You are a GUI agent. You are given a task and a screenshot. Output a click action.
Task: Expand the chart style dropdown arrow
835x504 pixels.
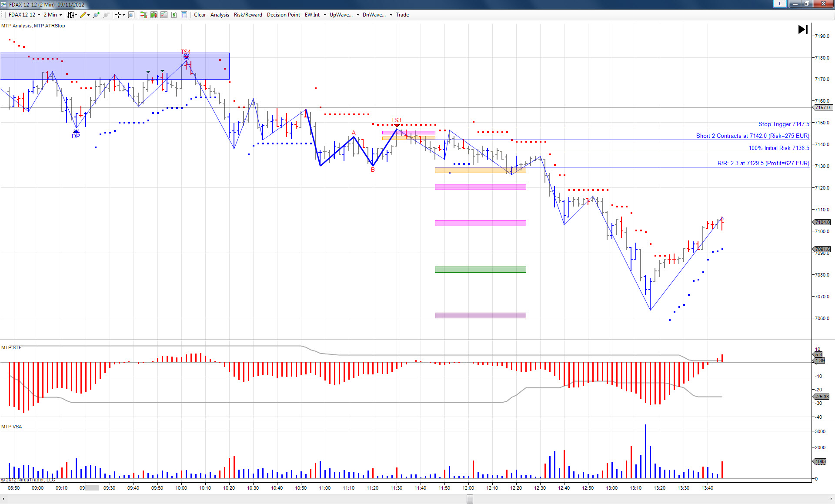tap(76, 15)
